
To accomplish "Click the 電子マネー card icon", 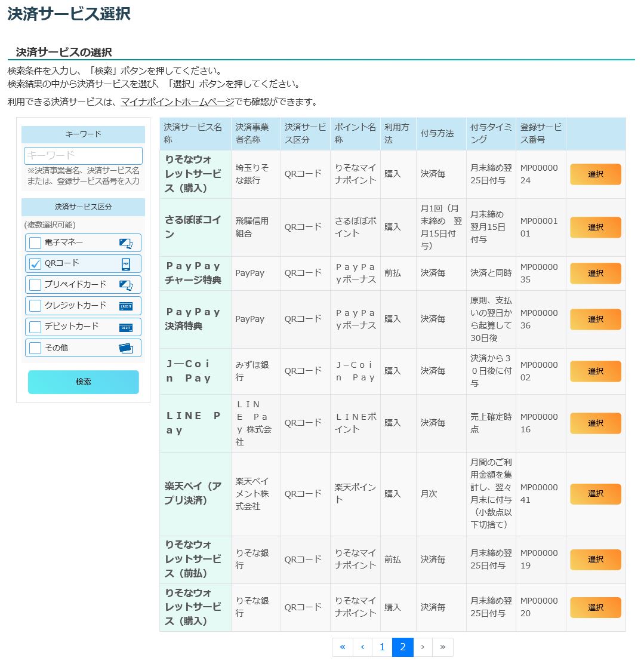I will tap(126, 243).
